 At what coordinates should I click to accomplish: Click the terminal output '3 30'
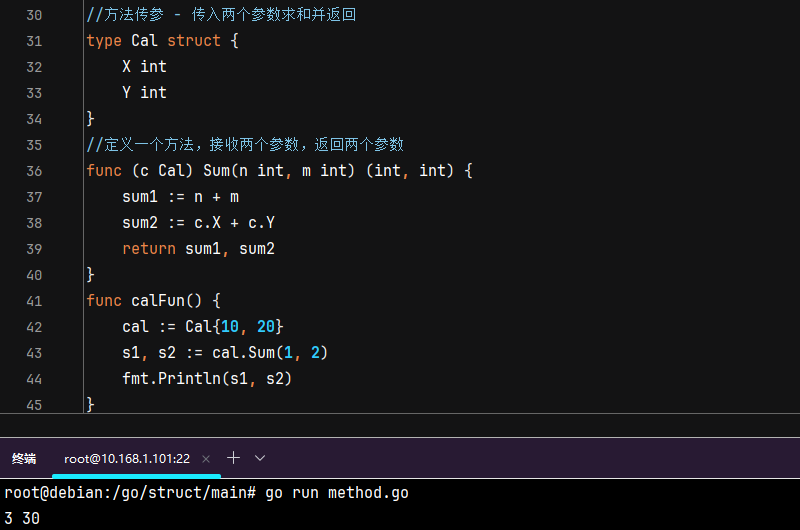22,518
